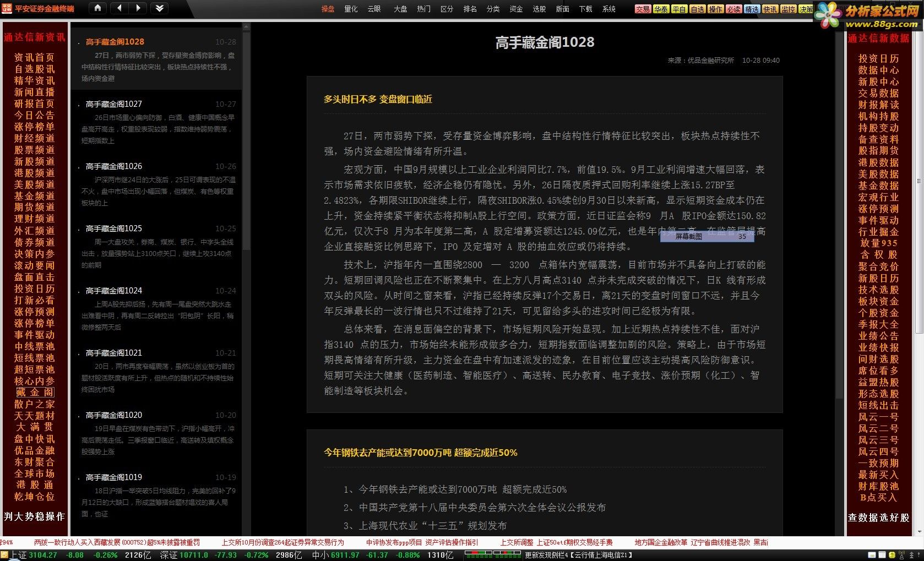Open article 高手藏金阁1025 in list

click(113, 228)
